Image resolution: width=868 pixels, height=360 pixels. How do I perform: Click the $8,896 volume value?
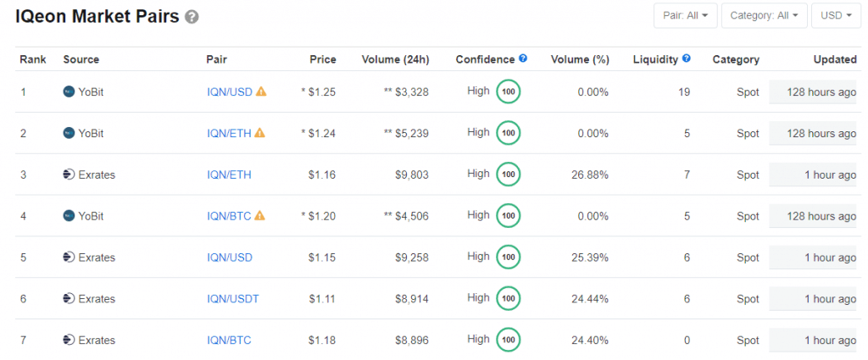coord(412,340)
